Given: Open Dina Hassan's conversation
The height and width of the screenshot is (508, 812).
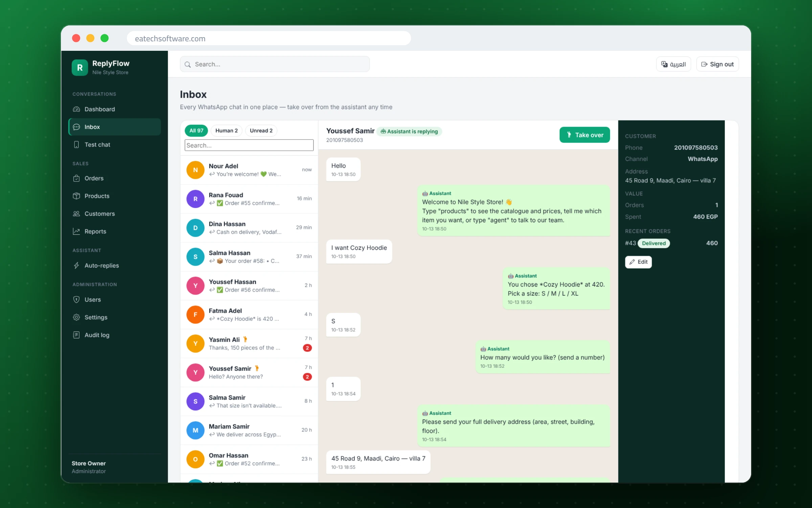Looking at the screenshot, I should coord(249,228).
